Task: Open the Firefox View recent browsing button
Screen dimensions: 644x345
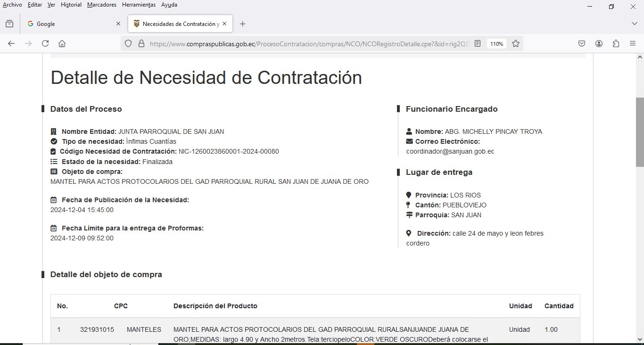Action: pyautogui.click(x=9, y=24)
